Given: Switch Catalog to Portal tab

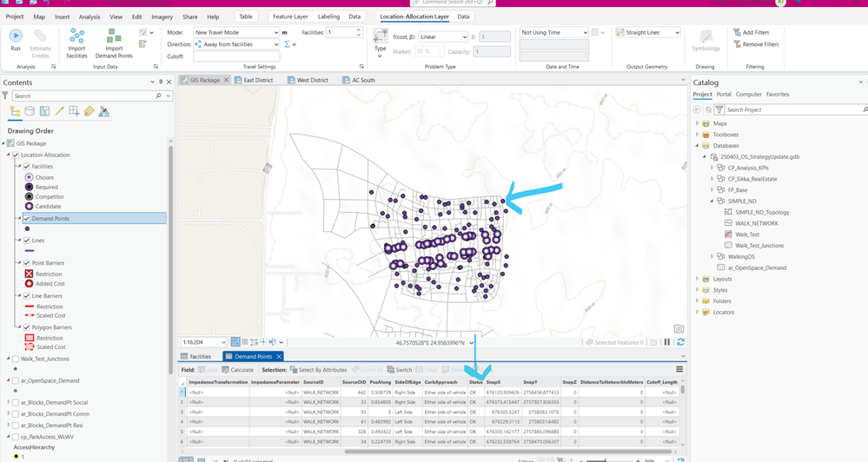Looking at the screenshot, I should pos(724,94).
